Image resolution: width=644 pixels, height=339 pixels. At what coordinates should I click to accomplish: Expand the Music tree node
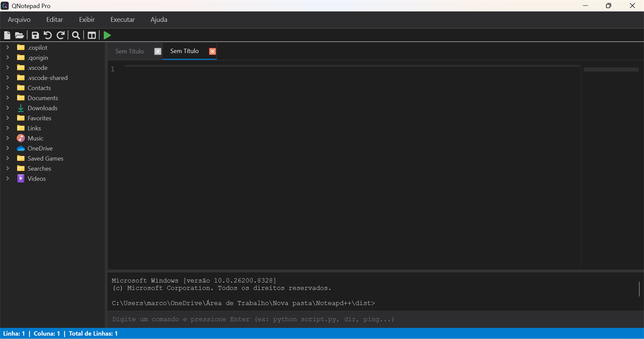7,138
